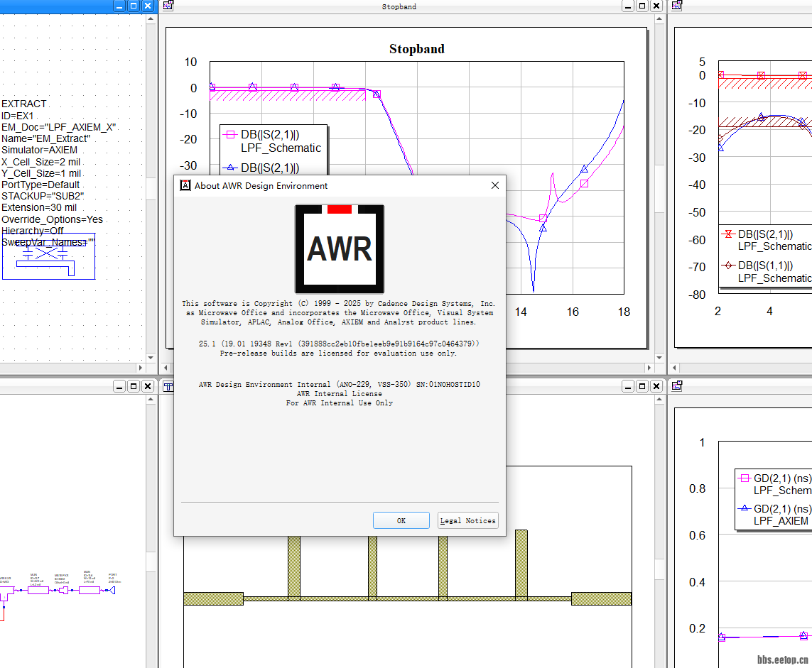Click the layout window icon
The width and height of the screenshot is (812, 668).
(168, 386)
